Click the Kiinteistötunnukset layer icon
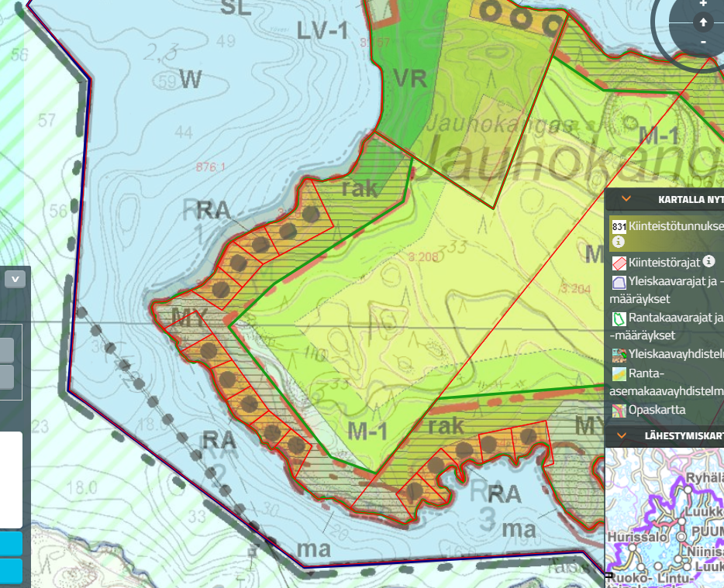The image size is (724, 588). (x=619, y=227)
